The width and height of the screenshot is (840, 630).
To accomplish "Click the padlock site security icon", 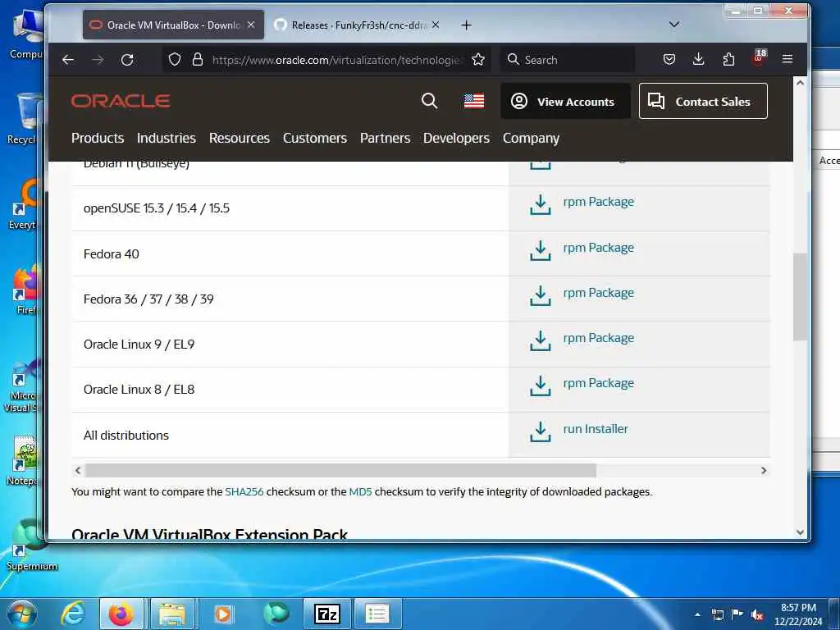I will tap(198, 59).
